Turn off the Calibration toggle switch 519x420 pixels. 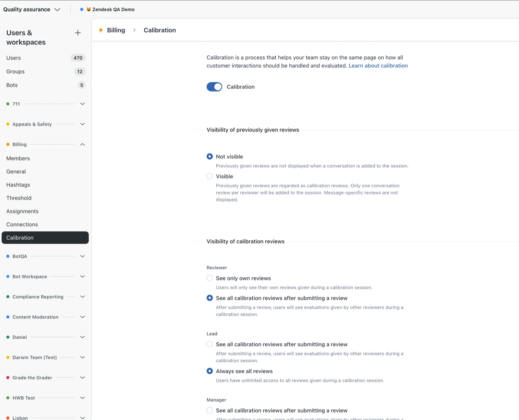(x=214, y=87)
